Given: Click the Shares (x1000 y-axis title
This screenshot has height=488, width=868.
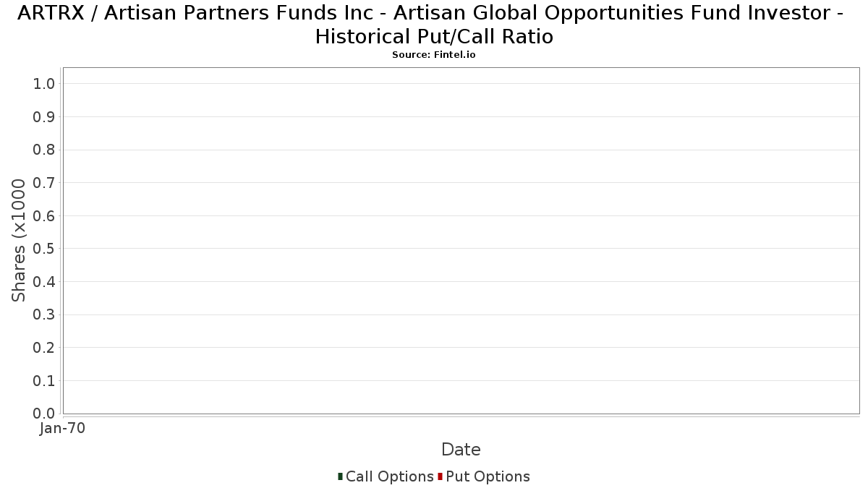Looking at the screenshot, I should (x=19, y=240).
